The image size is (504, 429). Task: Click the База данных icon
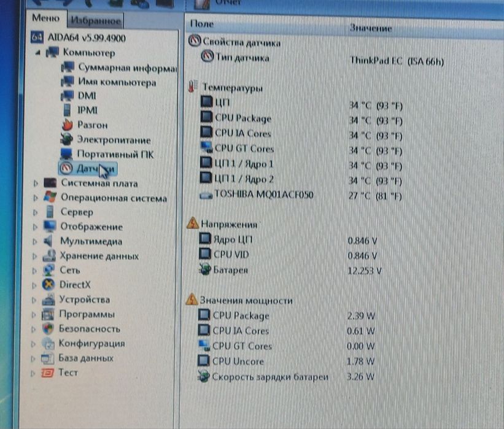click(x=47, y=358)
